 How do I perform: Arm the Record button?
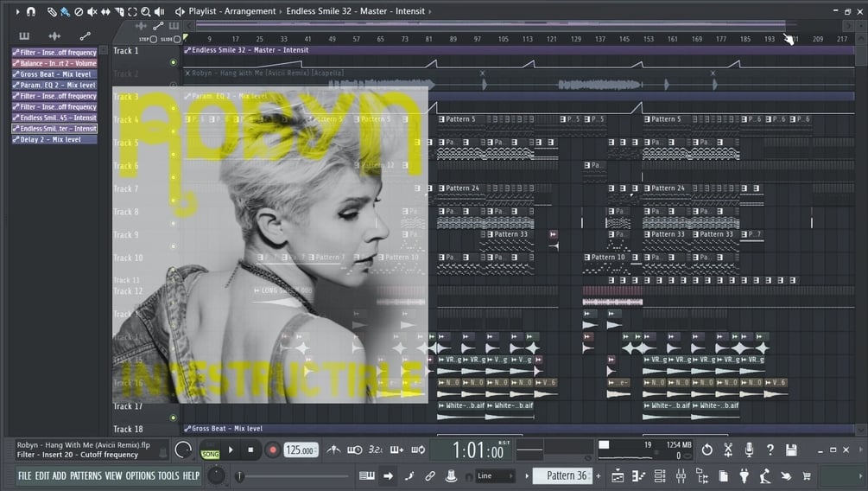pos(272,450)
